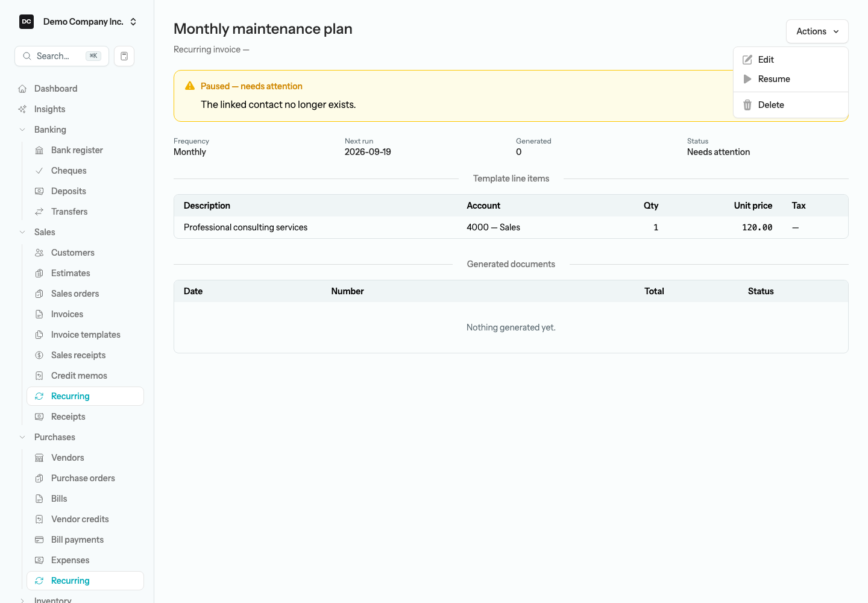Open Credit memos in the sidebar
Image resolution: width=868 pixels, height=603 pixels.
click(x=85, y=376)
